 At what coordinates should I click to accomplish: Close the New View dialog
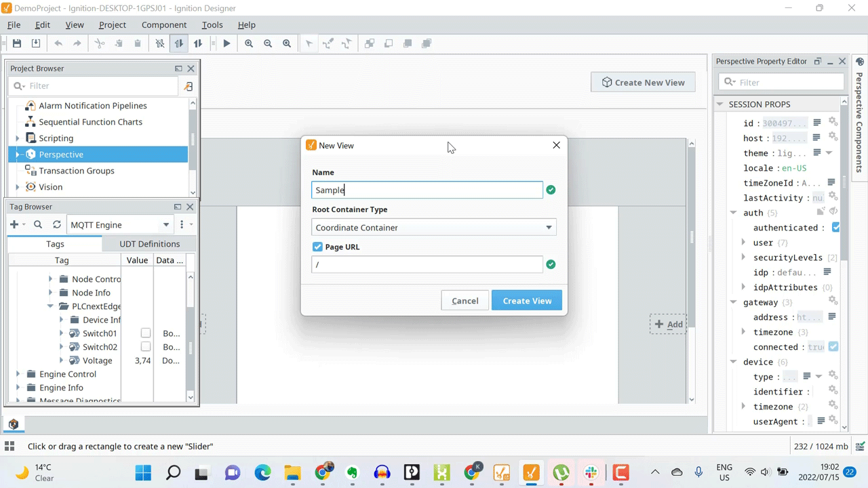click(x=557, y=145)
